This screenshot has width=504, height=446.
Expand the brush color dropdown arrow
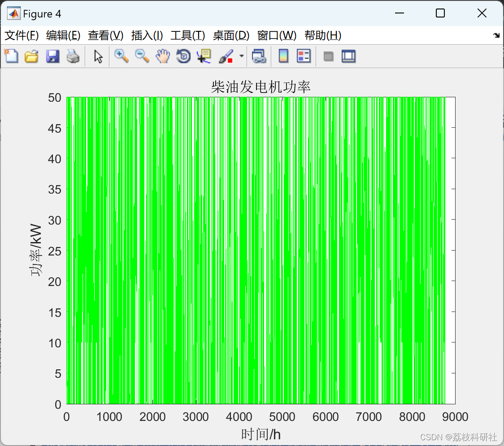point(241,56)
